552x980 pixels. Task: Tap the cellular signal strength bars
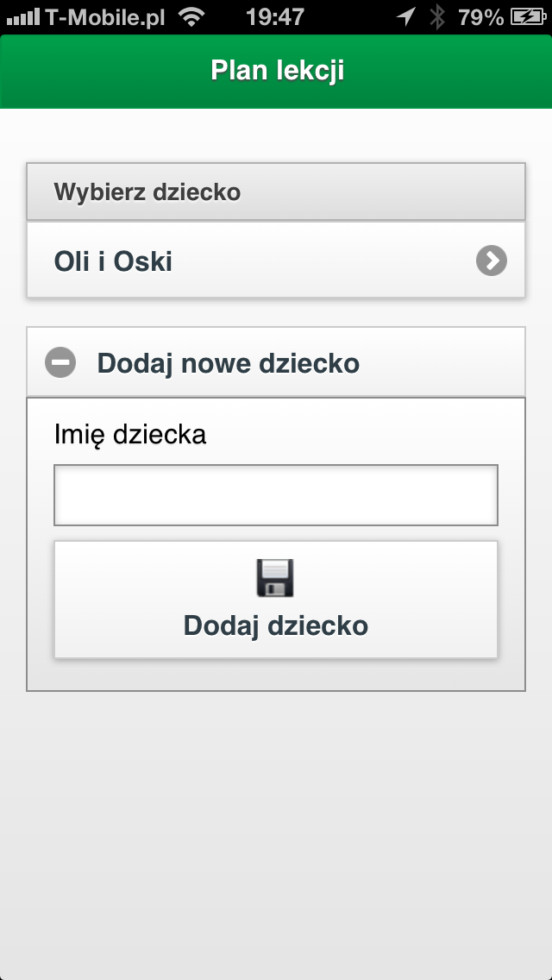coord(23,17)
